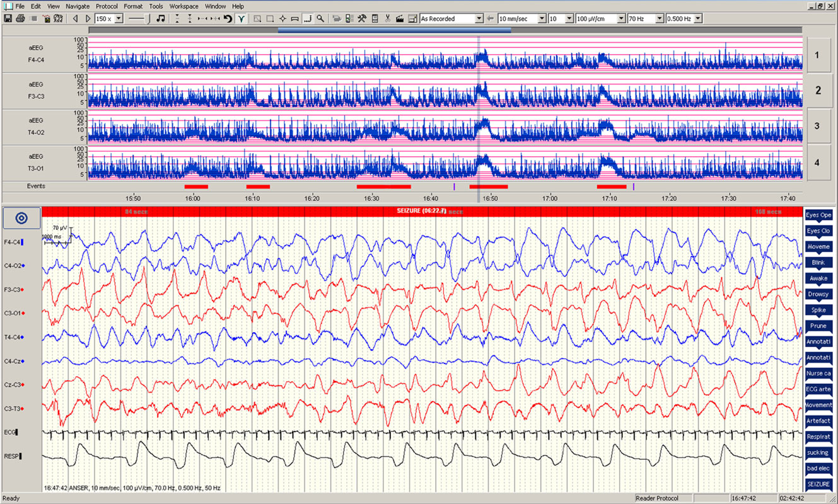Viewport: 838px width, 504px height.
Task: Open the Protocol menu
Action: tap(107, 6)
